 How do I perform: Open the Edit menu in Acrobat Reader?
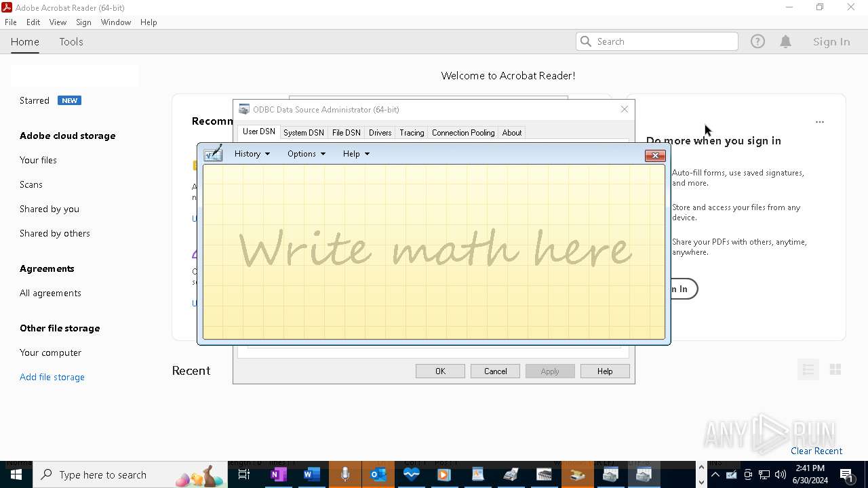point(33,22)
